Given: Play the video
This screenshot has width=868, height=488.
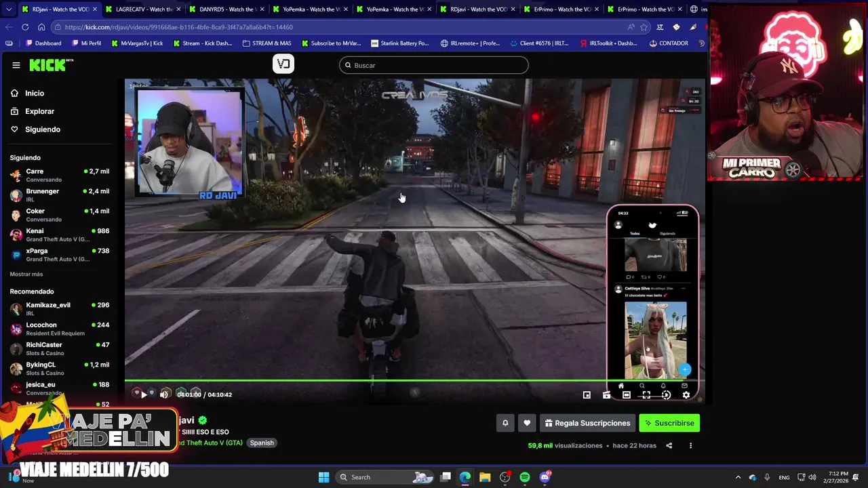Looking at the screenshot, I should [144, 394].
